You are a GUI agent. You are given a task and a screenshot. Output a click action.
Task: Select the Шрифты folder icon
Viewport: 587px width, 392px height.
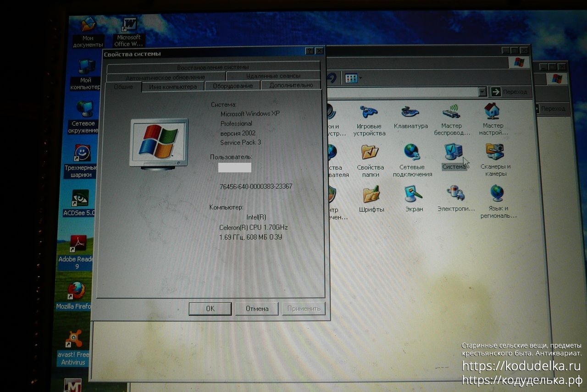click(371, 194)
